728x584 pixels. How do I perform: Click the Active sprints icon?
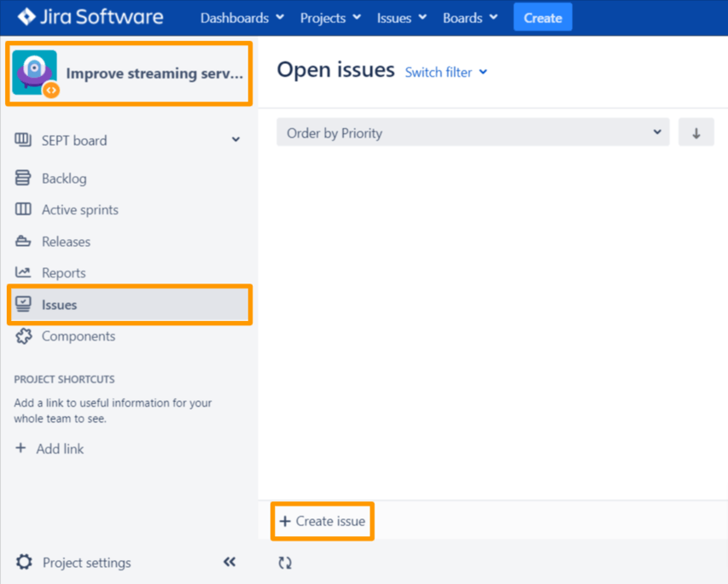tap(23, 209)
